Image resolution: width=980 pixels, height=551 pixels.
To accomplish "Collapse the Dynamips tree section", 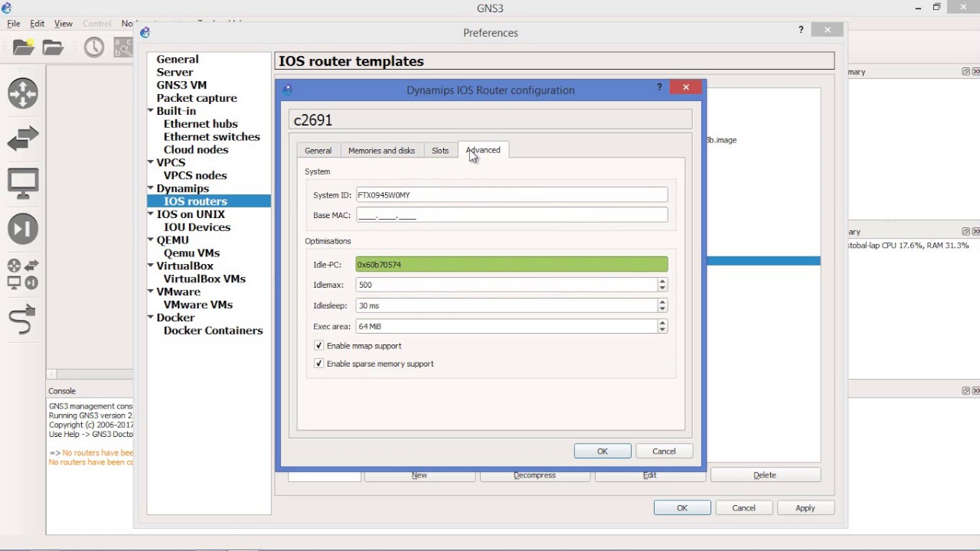I will (x=151, y=188).
